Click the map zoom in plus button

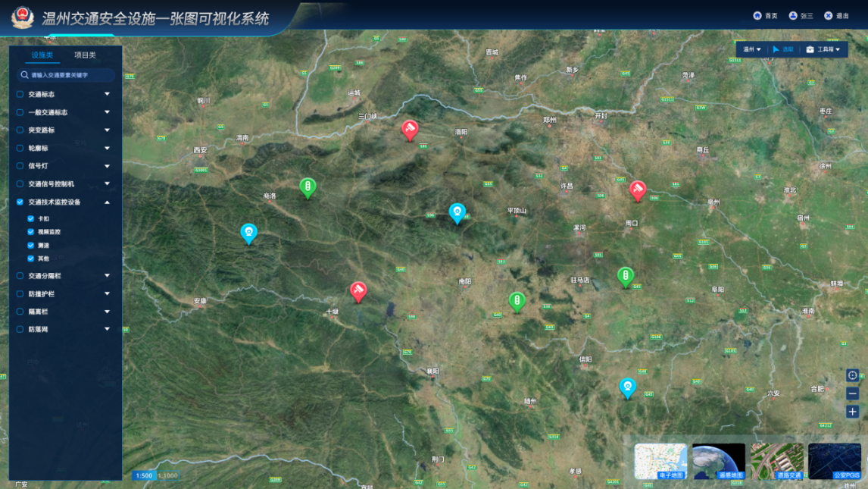852,412
